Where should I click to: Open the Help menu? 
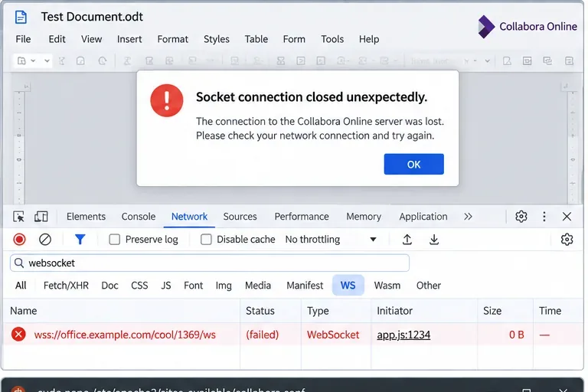coord(369,39)
